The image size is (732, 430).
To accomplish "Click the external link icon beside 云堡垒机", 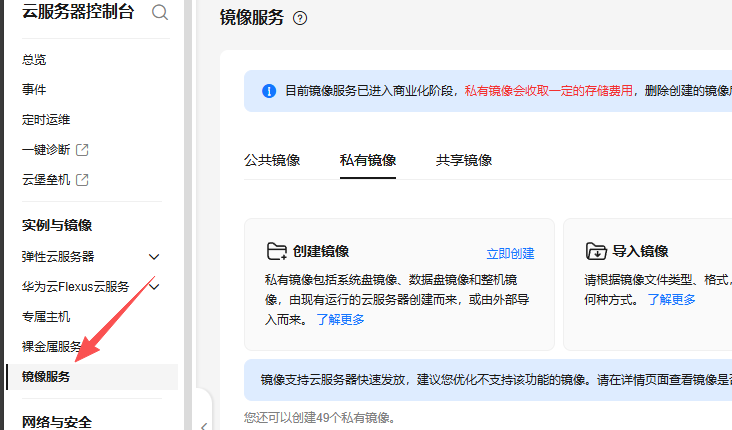I will [x=82, y=180].
